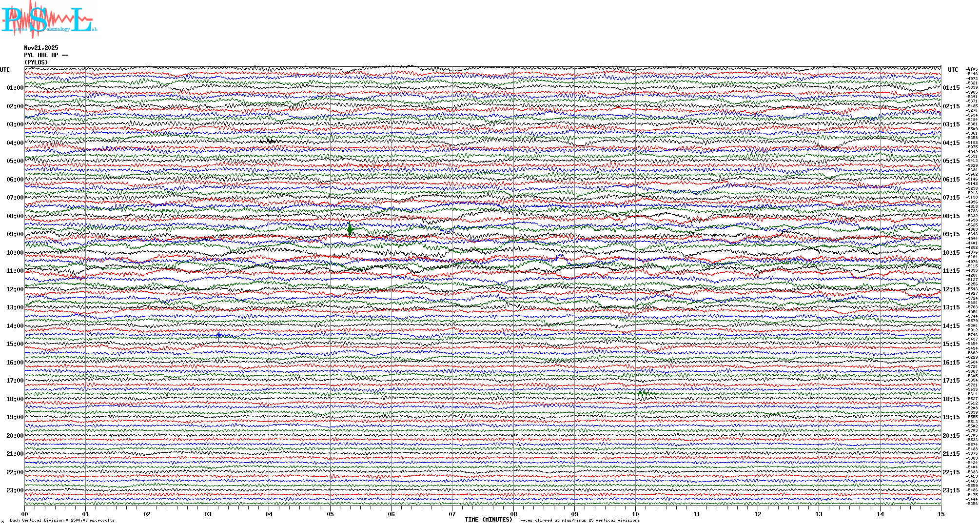Viewport: 980px width, 527px height.
Task: Click the black event on the 04:00 trace
Action: pyautogui.click(x=271, y=142)
